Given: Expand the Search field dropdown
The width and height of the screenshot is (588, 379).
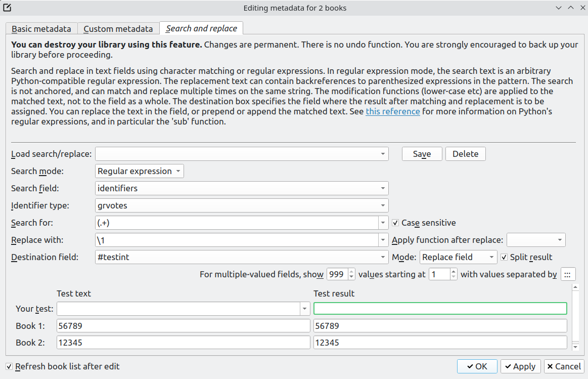Looking at the screenshot, I should 242,188.
